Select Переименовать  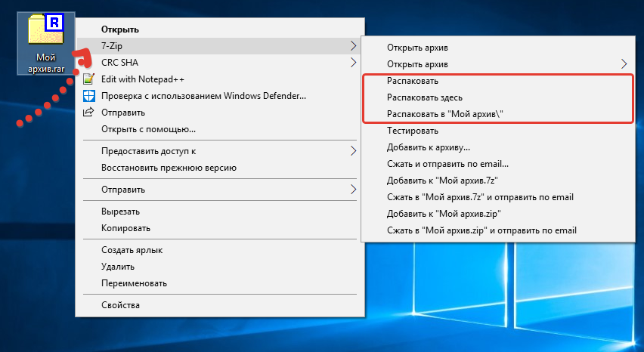tap(220, 283)
